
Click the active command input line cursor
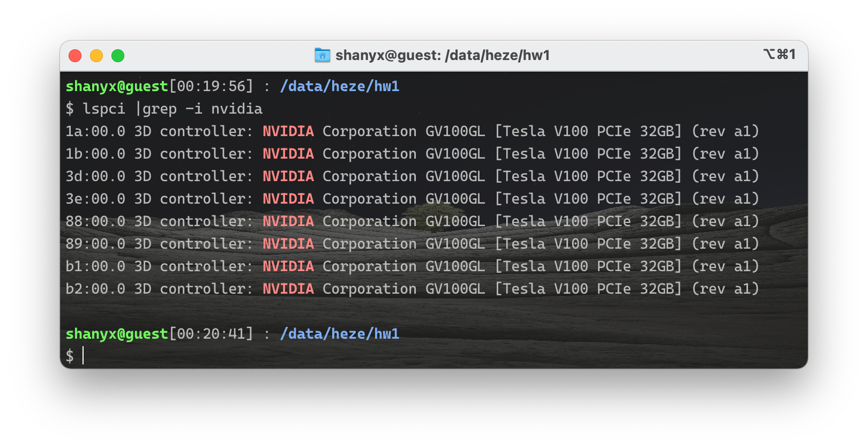coord(83,356)
